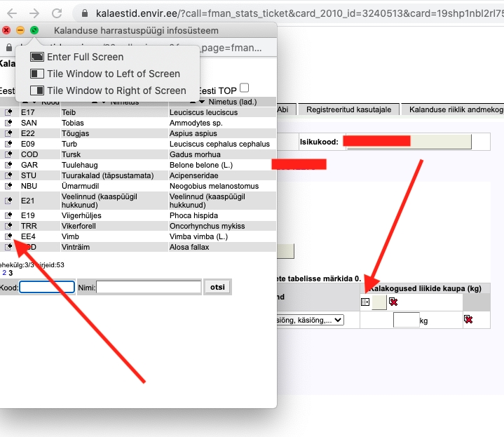Image resolution: width=504 pixels, height=437 pixels.
Task: Click the Kalakogused liikide kaupa (kg) header
Action: pos(425,288)
